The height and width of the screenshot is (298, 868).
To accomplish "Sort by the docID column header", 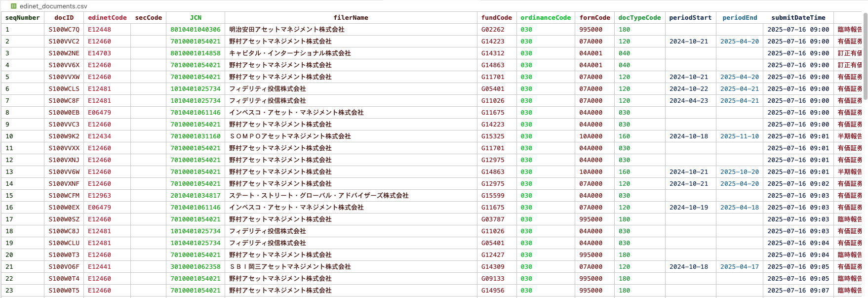I will point(64,17).
